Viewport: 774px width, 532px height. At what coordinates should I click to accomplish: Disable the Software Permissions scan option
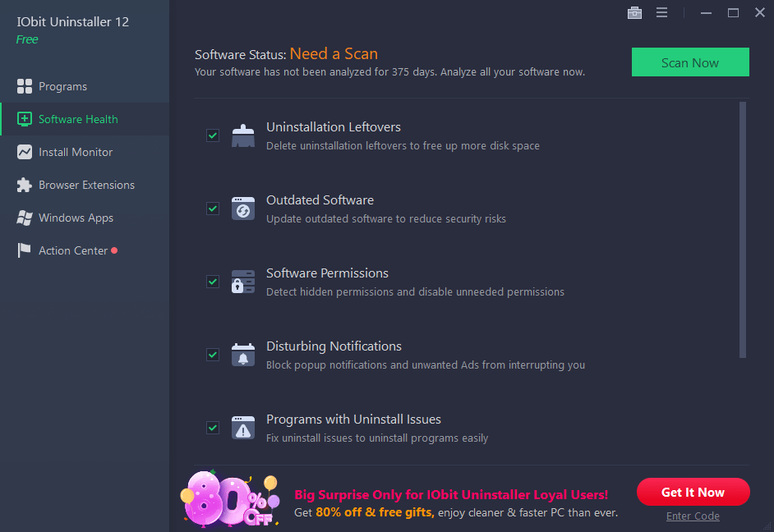(213, 282)
